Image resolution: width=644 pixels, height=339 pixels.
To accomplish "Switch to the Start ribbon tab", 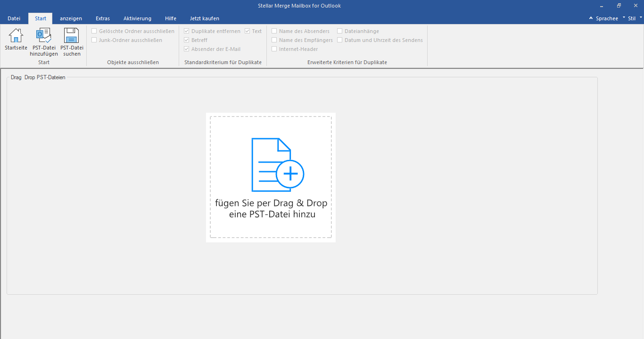I will [41, 18].
